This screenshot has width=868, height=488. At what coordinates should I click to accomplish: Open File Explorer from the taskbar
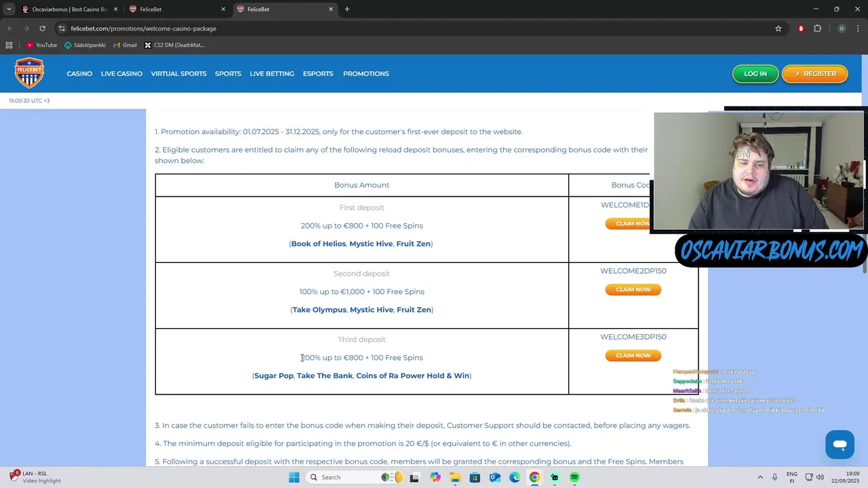455,477
